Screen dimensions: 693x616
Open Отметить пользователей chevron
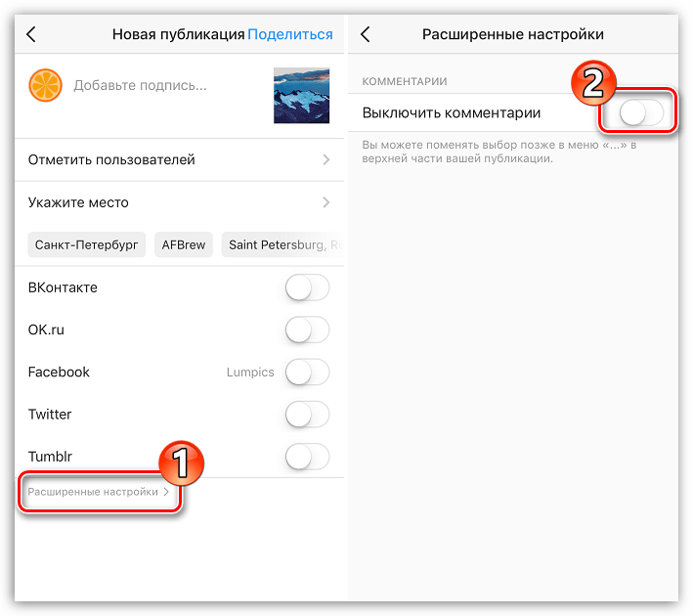pyautogui.click(x=326, y=159)
